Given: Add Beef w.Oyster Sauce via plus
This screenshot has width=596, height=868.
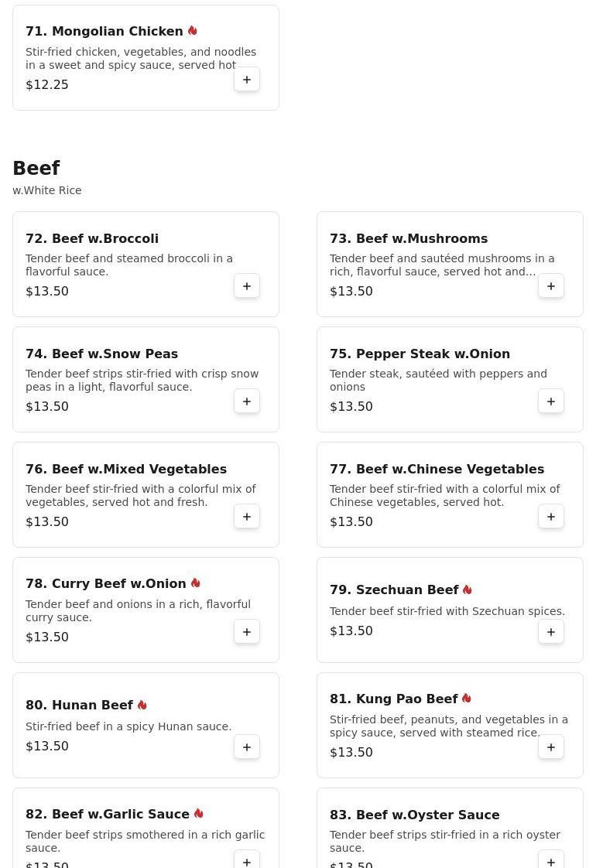Looking at the screenshot, I should 551,861.
